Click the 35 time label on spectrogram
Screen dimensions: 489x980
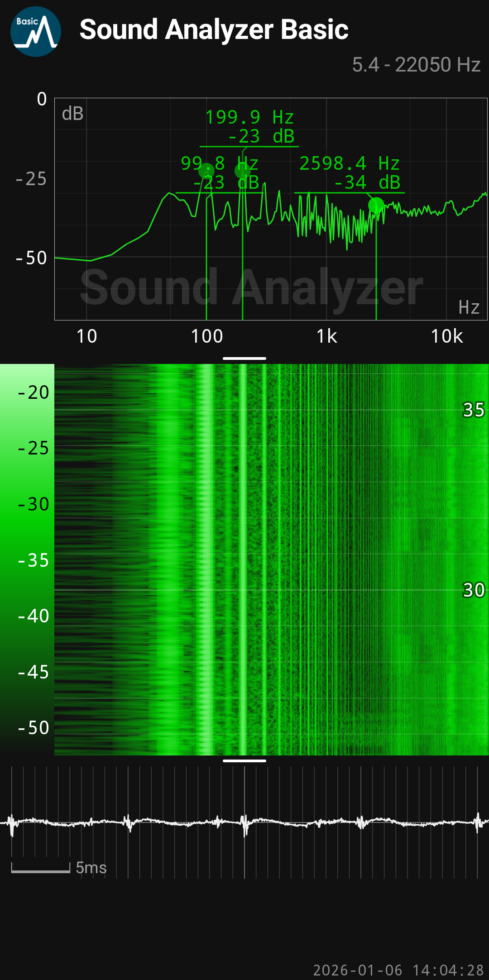pyautogui.click(x=474, y=410)
